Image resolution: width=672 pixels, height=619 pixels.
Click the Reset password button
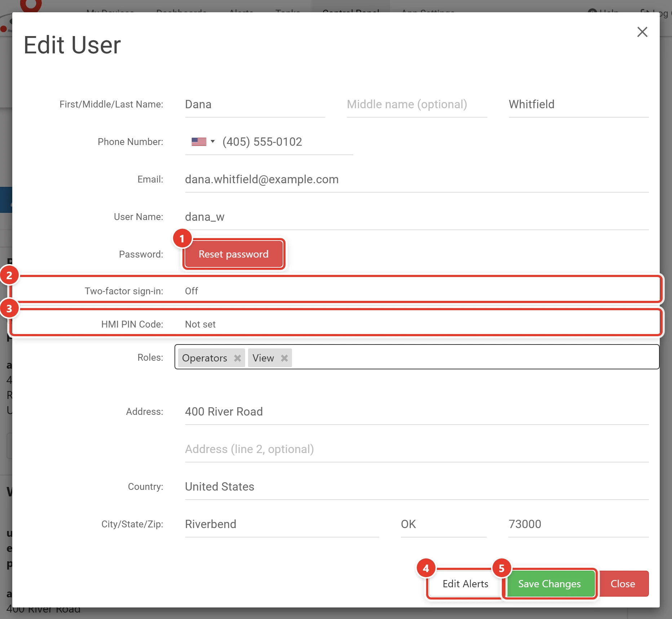coord(234,254)
